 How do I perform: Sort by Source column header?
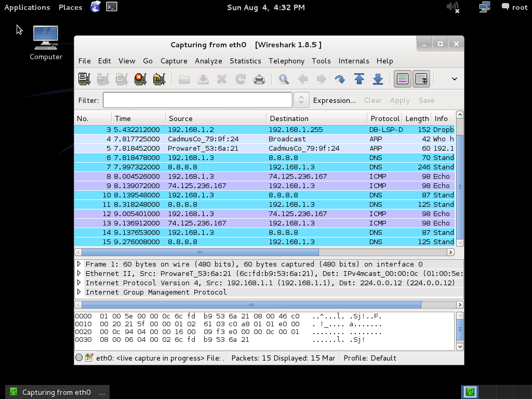tap(216, 118)
